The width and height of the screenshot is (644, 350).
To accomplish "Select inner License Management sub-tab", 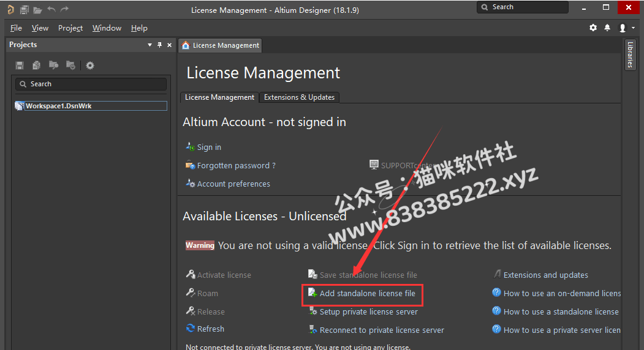I will pos(219,97).
